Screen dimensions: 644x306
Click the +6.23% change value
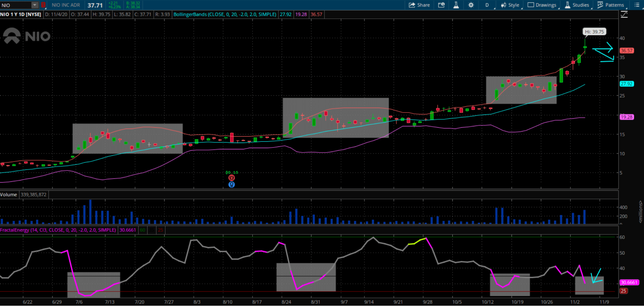(x=115, y=7)
